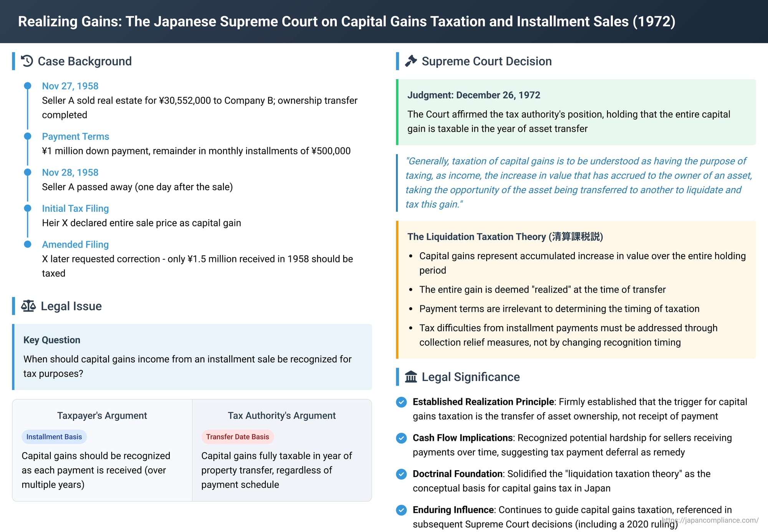Click the Nov 28, 1958 timeline heading
Screen dimensions: 768x532
pyautogui.click(x=70, y=172)
